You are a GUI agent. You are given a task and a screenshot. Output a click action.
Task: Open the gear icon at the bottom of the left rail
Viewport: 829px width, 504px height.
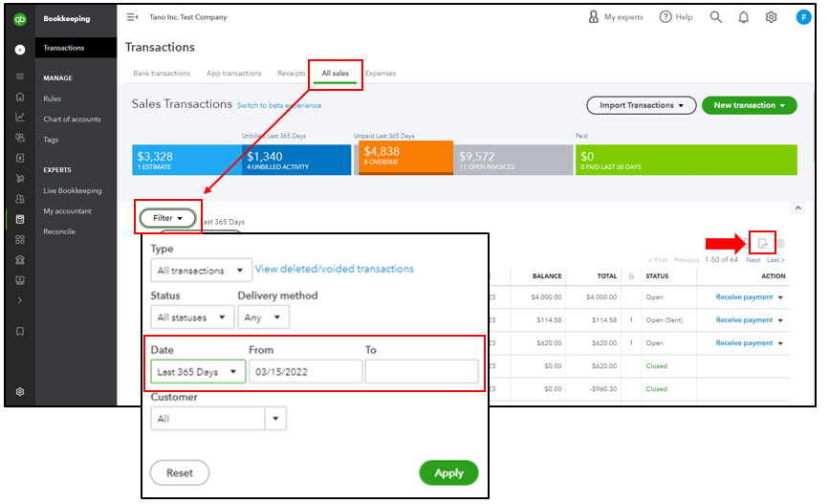(x=20, y=392)
